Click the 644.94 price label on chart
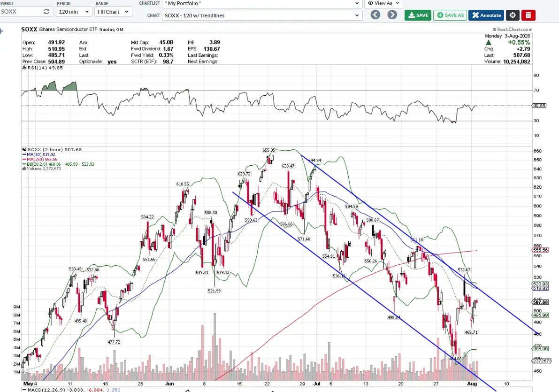 click(x=314, y=160)
